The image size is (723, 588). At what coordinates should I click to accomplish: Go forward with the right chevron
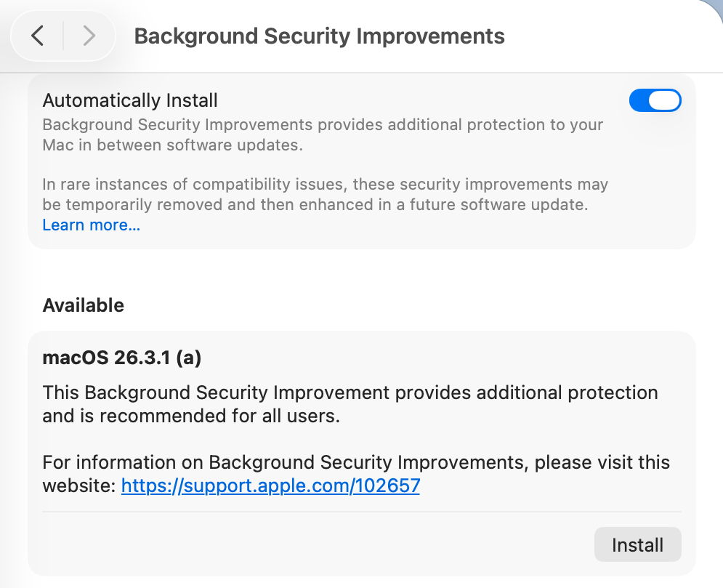[x=89, y=36]
